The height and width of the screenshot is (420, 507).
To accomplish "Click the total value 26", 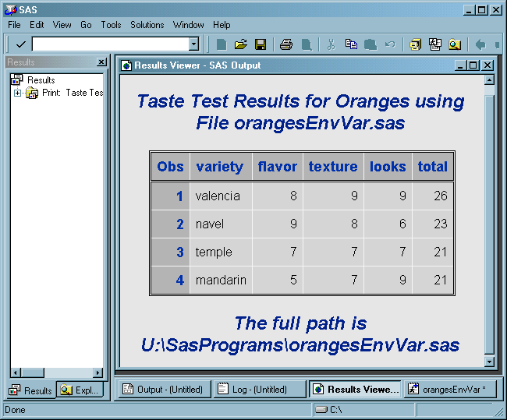I will (441, 196).
